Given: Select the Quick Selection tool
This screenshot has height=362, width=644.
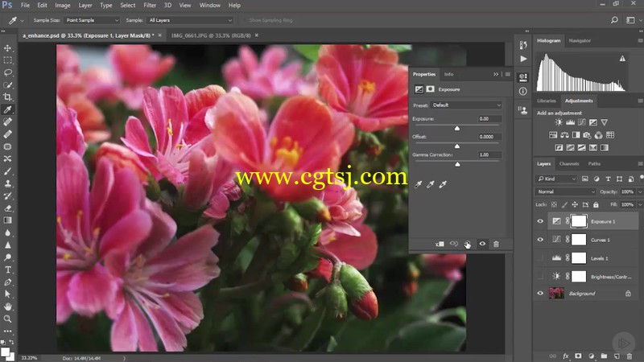Looking at the screenshot, I should coord(7,85).
